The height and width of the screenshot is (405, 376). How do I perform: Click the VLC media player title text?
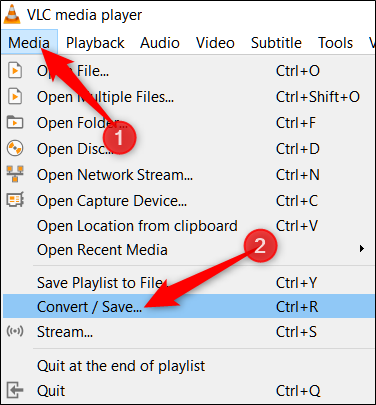[x=84, y=15]
